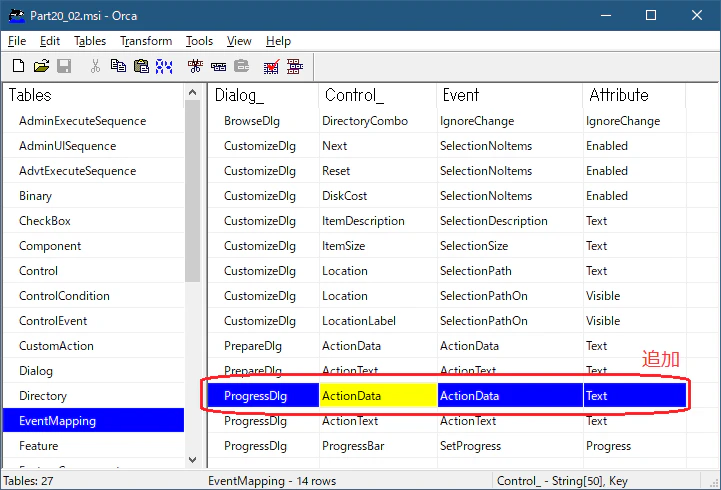Click the tables list scrollbar thumb
This screenshot has height=490, width=721.
click(x=193, y=191)
